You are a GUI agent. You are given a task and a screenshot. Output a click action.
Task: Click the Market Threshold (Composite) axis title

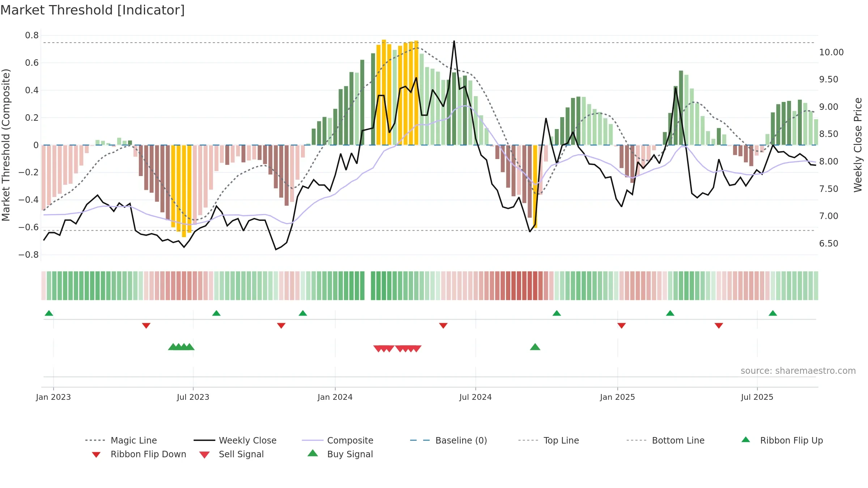point(6,145)
